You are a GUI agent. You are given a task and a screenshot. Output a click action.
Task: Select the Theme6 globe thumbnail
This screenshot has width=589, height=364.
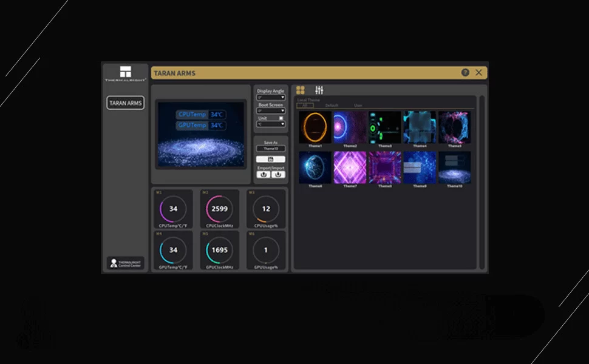(315, 167)
